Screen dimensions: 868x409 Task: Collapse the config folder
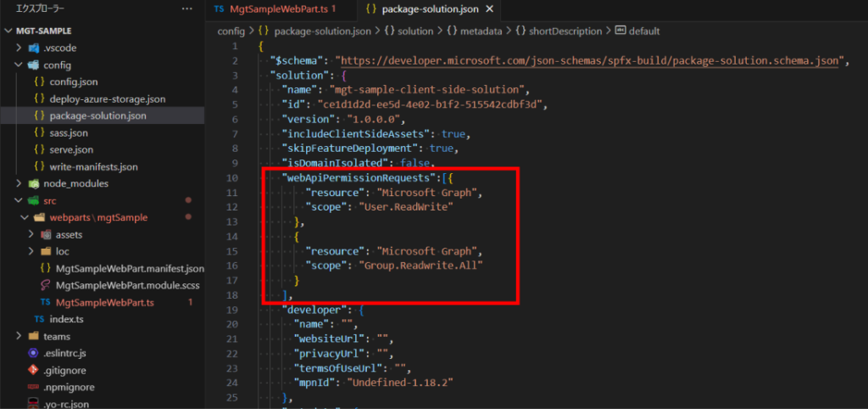tap(19, 64)
